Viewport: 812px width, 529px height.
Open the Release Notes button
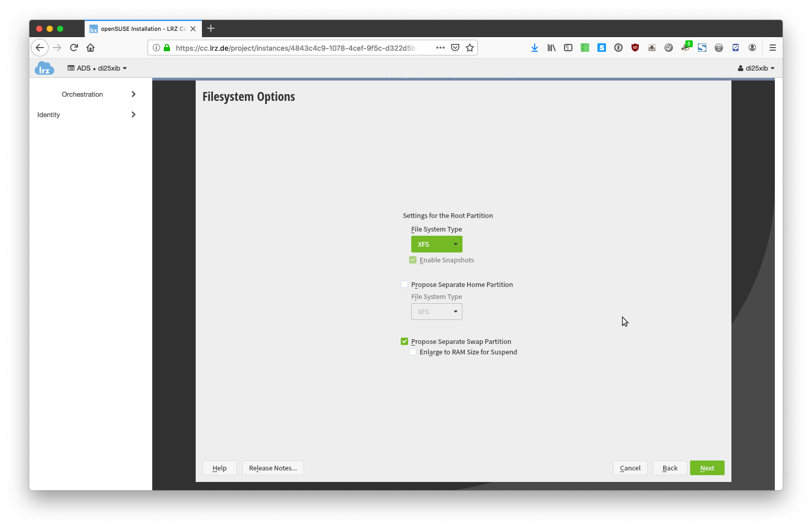pos(273,468)
